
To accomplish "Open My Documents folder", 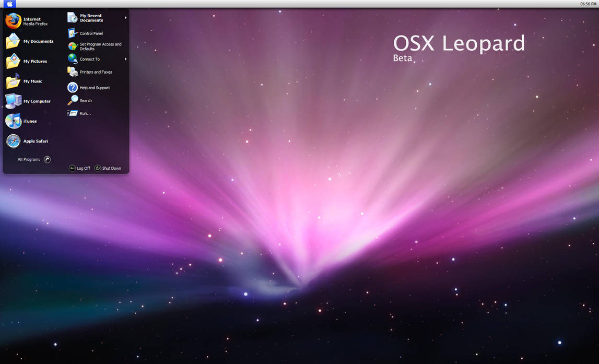I will pos(37,41).
